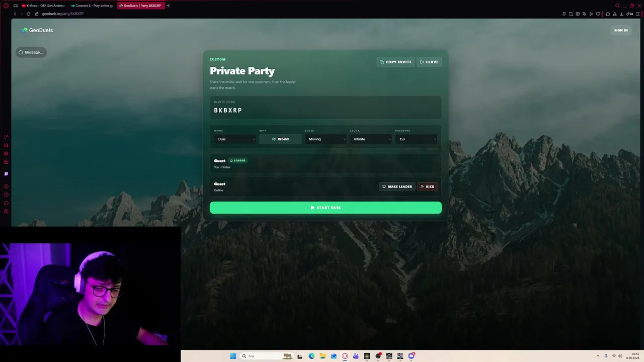The width and height of the screenshot is (644, 362).
Task: Switch to the Connect 4 tab
Action: point(93,6)
